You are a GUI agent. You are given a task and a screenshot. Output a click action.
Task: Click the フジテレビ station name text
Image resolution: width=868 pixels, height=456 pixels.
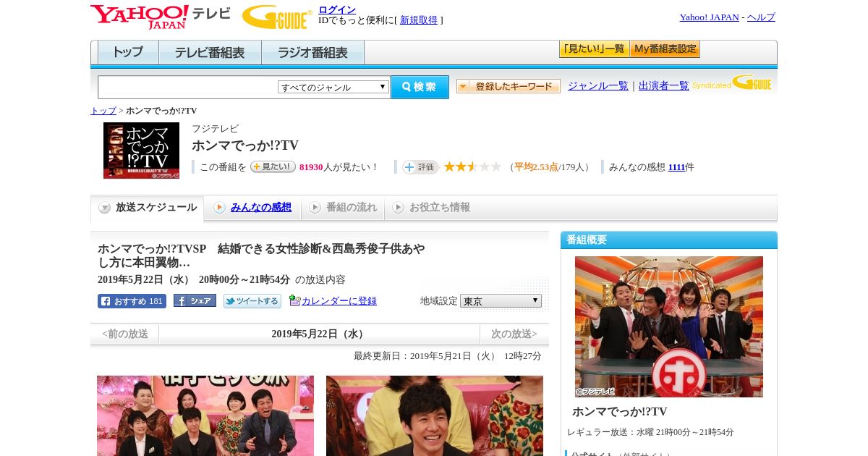point(215,129)
